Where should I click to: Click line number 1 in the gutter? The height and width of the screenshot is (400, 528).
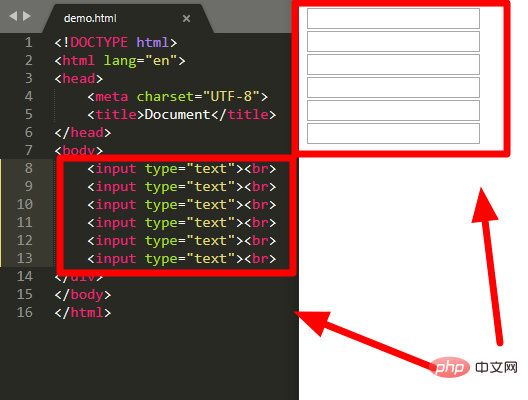(x=29, y=42)
